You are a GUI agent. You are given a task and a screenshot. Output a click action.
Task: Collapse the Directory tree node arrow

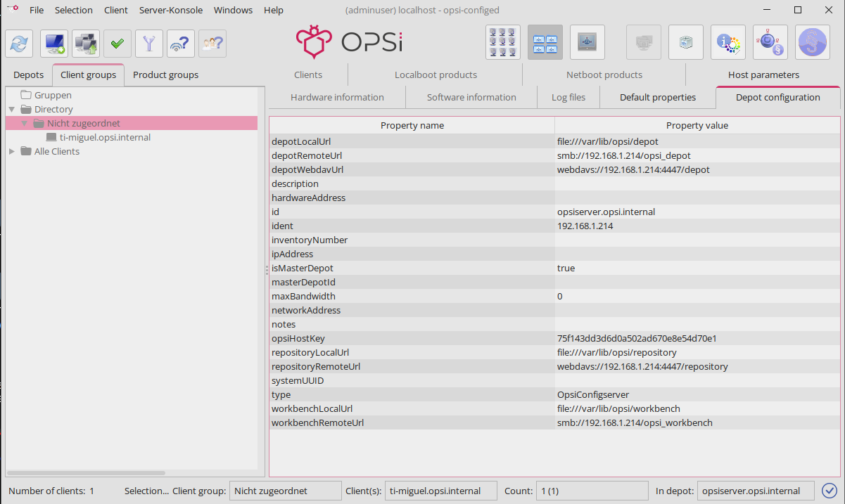coord(12,109)
